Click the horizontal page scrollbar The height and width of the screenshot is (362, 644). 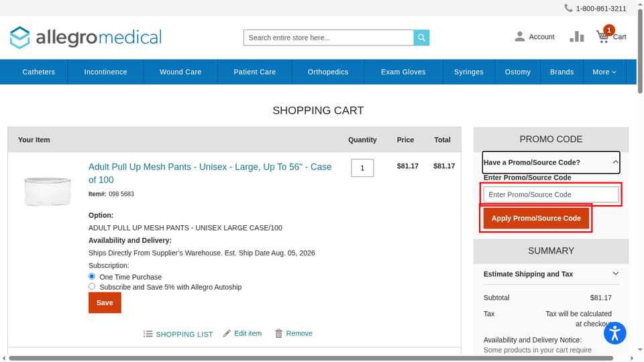311,358
